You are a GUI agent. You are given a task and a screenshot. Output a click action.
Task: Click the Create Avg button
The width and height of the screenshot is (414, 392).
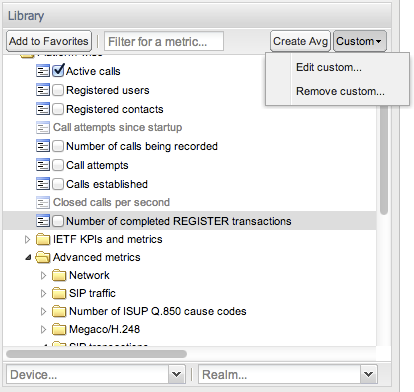(x=300, y=41)
